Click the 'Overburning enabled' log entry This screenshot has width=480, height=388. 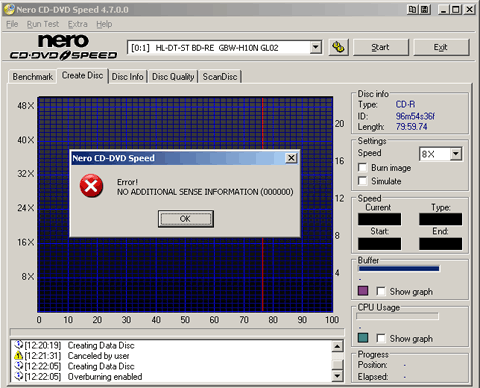click(105, 377)
